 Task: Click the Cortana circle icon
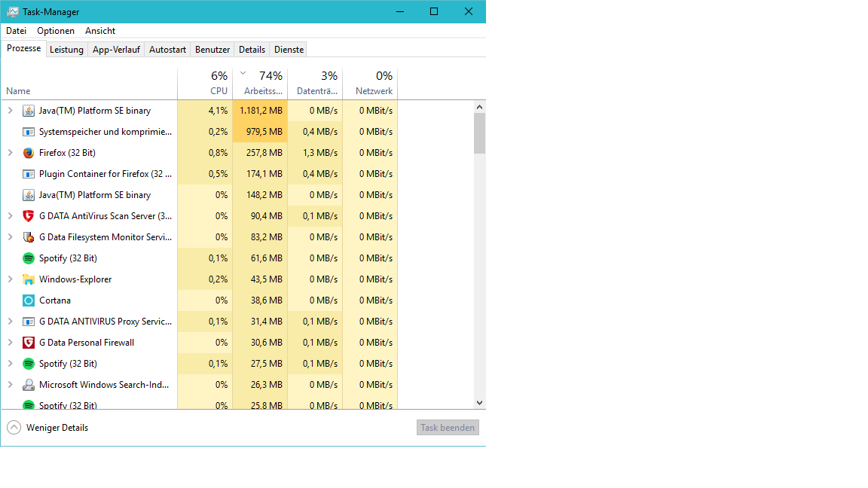click(x=28, y=300)
